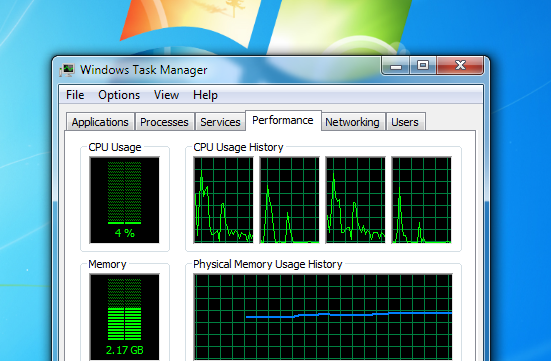
Task: Click the '2.17 GB' memory value
Action: (x=125, y=350)
